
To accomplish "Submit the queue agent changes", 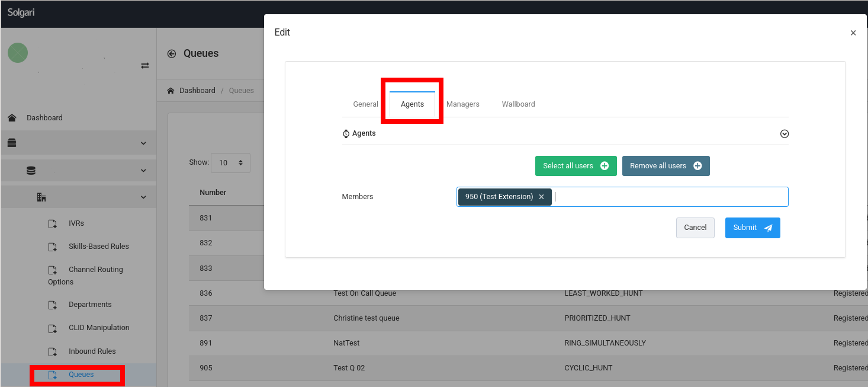I will tap(752, 228).
